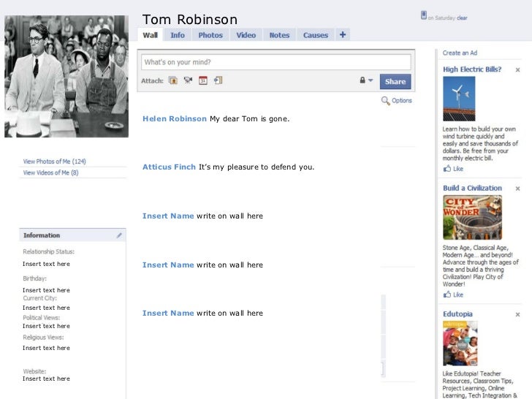
Task: Switch to the Wall tab
Action: tap(150, 35)
